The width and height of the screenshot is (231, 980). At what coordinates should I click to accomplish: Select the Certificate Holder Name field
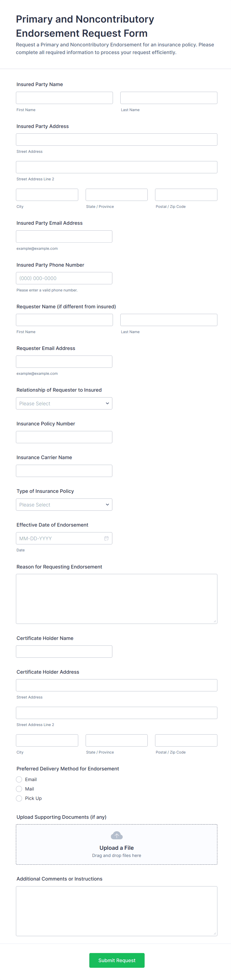[x=64, y=652]
